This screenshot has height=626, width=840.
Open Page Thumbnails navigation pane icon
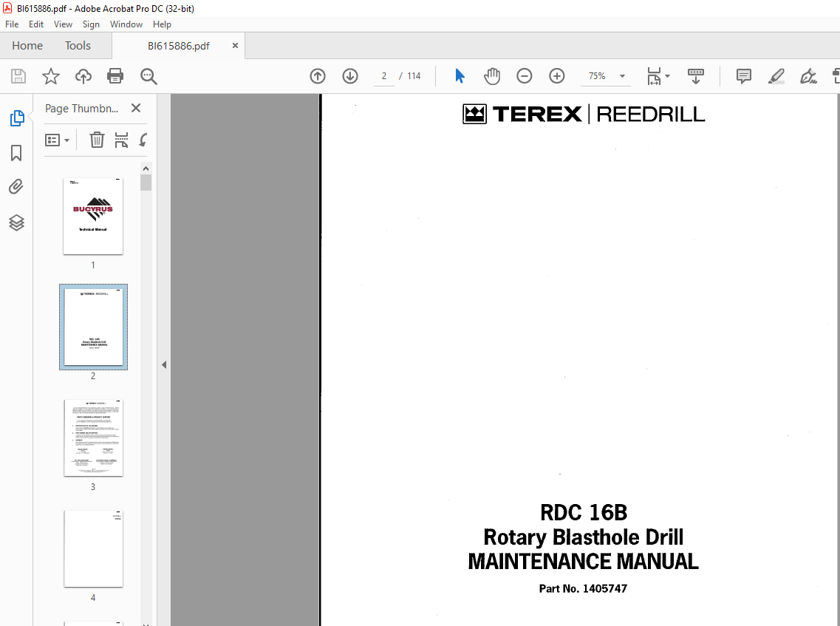(16, 118)
